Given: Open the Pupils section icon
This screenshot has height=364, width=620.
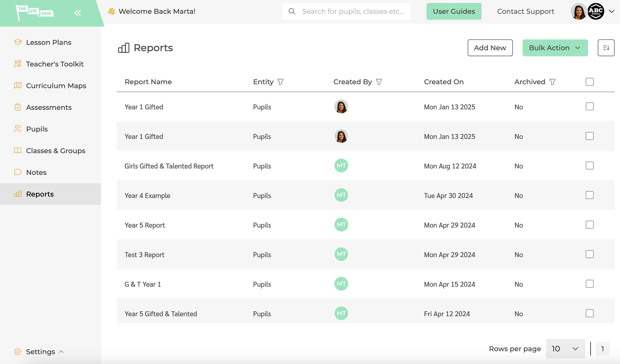Looking at the screenshot, I should click(x=17, y=129).
